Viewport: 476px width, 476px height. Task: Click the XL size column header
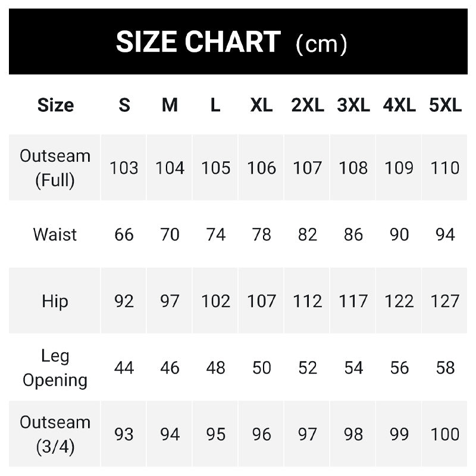261,105
